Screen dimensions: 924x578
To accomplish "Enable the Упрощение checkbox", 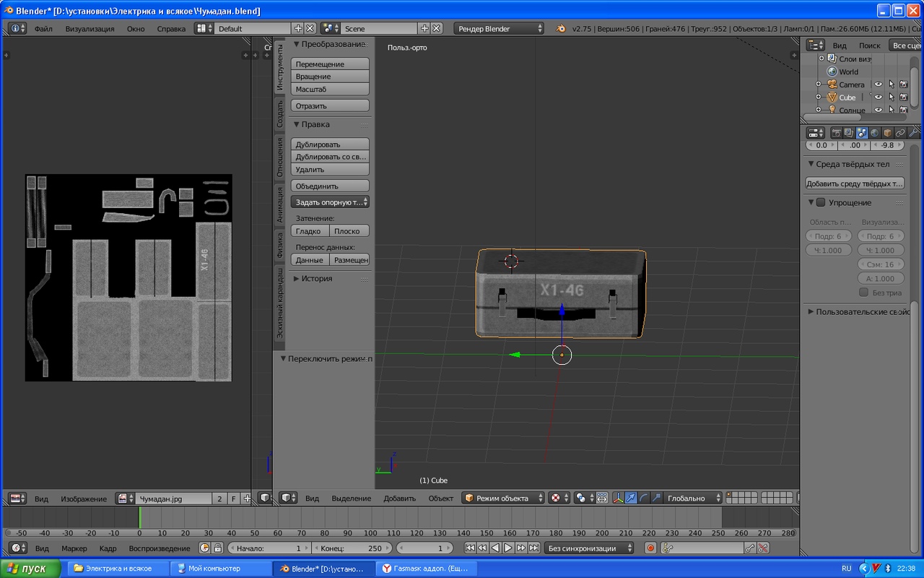I will (x=820, y=202).
